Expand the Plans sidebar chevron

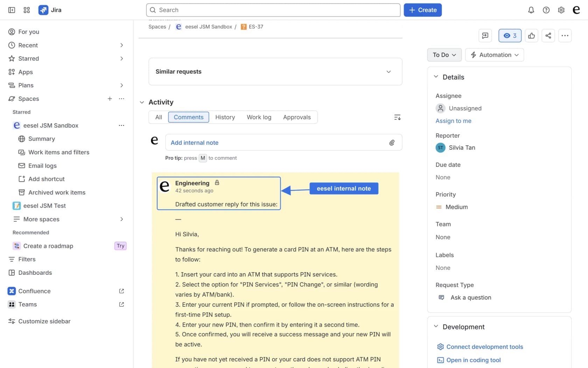pos(121,85)
